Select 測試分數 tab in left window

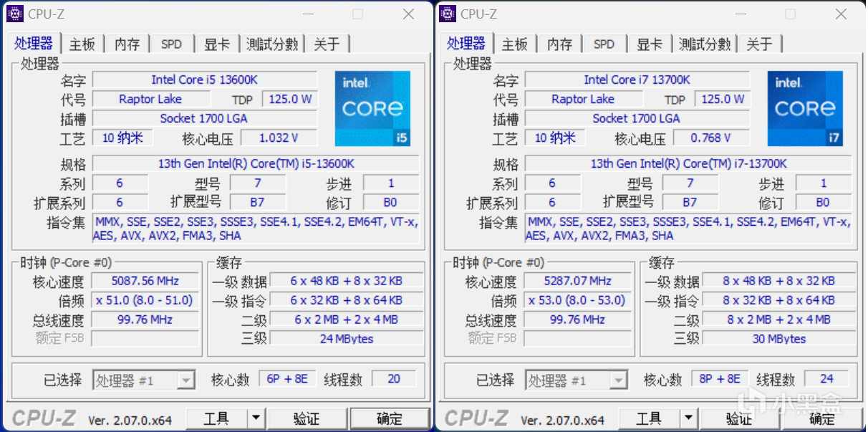(x=272, y=44)
